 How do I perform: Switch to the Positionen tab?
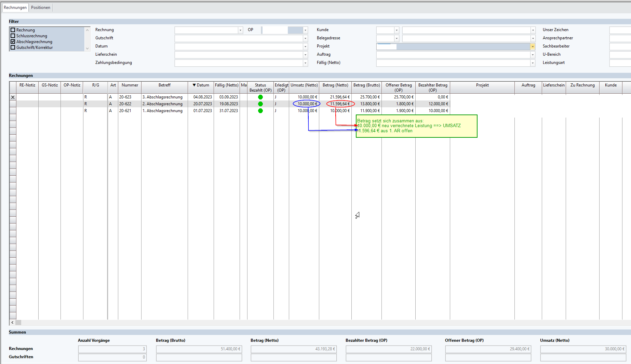point(41,8)
